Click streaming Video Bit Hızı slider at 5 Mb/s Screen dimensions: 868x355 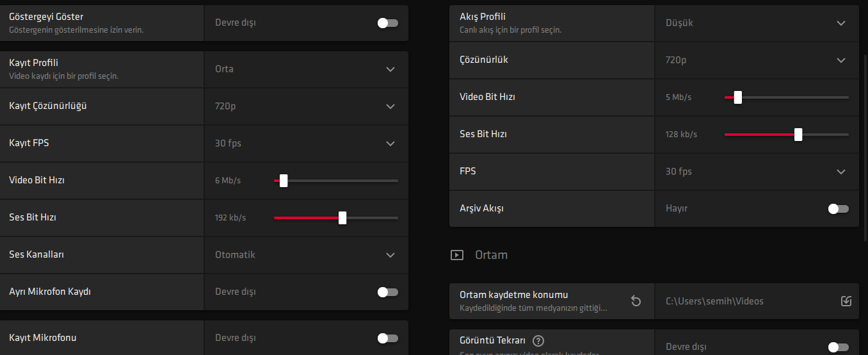(787, 97)
